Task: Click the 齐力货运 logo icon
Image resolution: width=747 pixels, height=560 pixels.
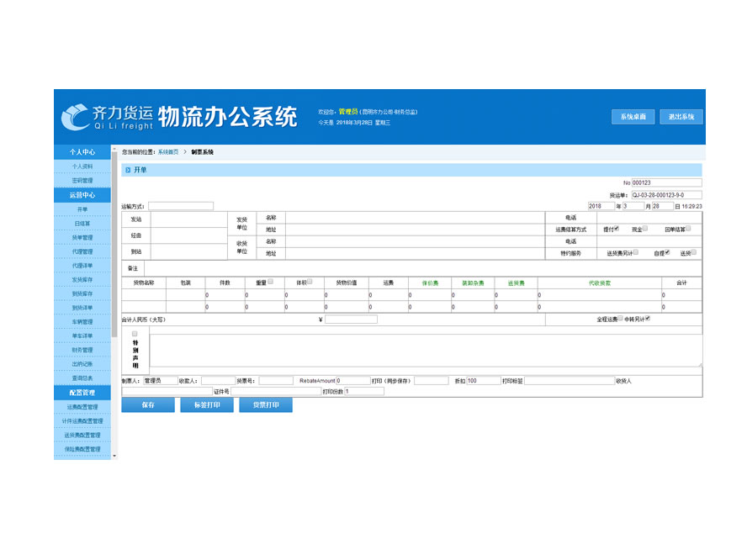Action: [76, 116]
